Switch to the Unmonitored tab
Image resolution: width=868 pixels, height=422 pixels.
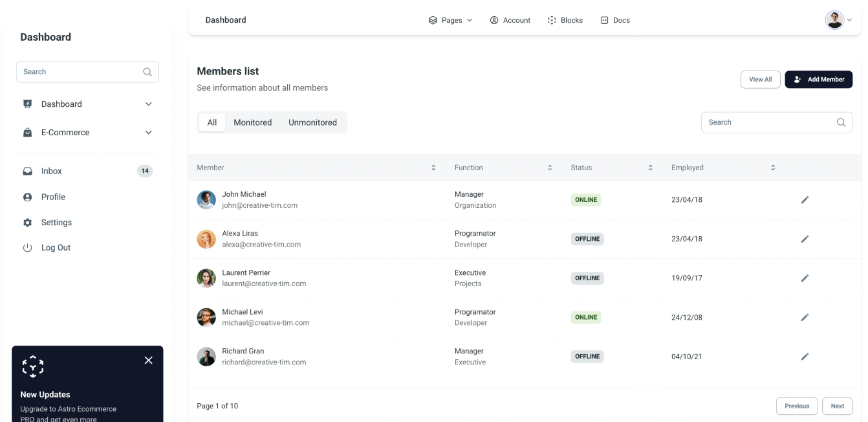(313, 122)
